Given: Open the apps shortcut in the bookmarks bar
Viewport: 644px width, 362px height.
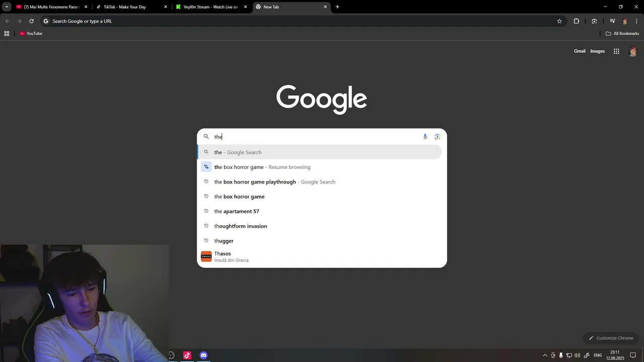Looking at the screenshot, I should pyautogui.click(x=7, y=34).
